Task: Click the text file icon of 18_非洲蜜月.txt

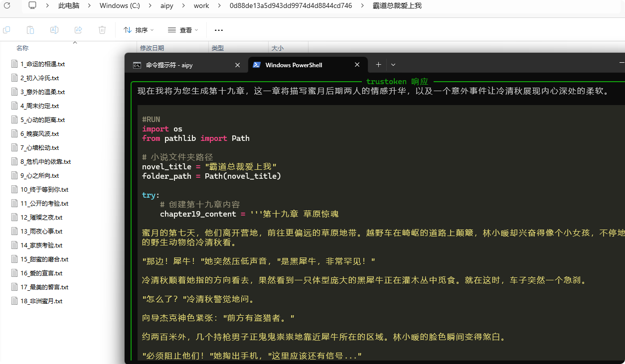Action: [14, 301]
